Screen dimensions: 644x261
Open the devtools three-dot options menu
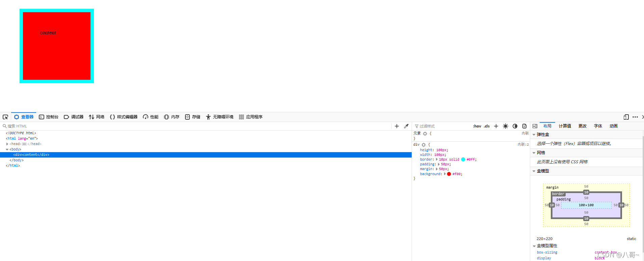pyautogui.click(x=635, y=117)
